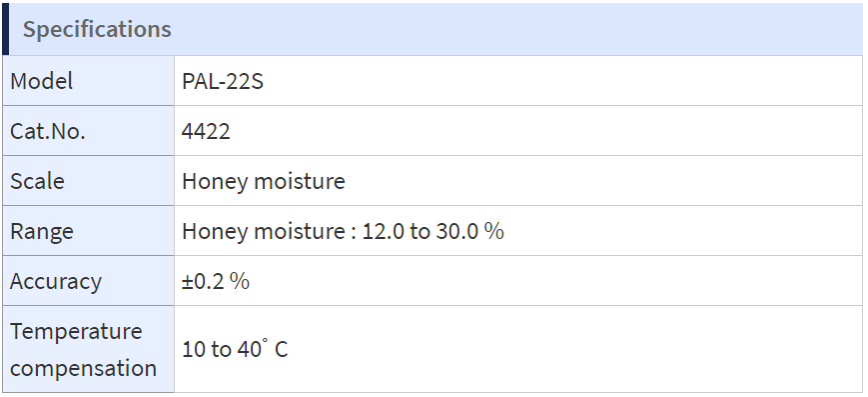Click the 4422 catalog number value

coord(206,131)
